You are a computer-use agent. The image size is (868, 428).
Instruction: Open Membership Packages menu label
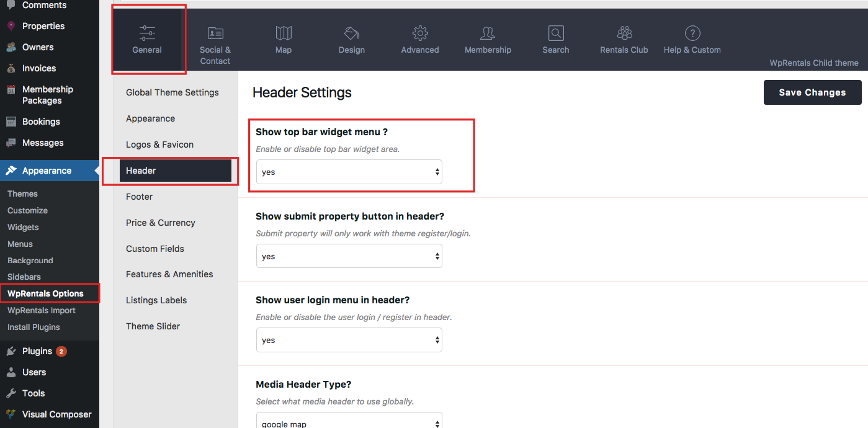(x=48, y=95)
